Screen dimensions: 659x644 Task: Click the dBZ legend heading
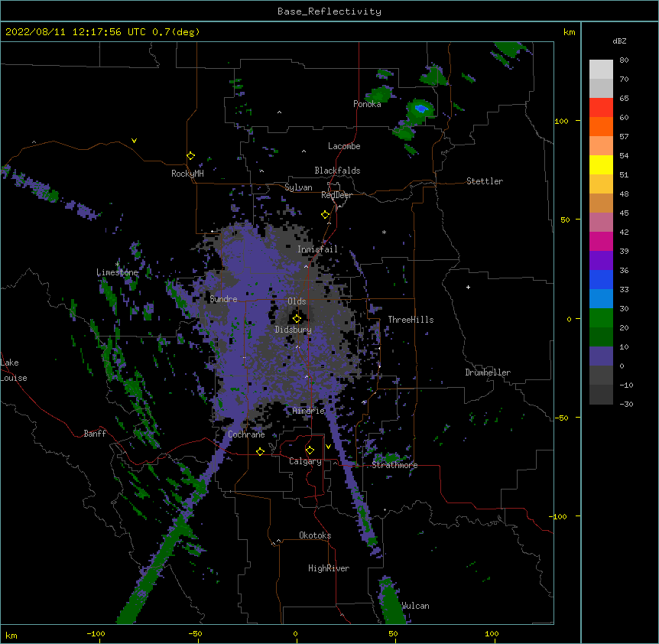tap(619, 41)
